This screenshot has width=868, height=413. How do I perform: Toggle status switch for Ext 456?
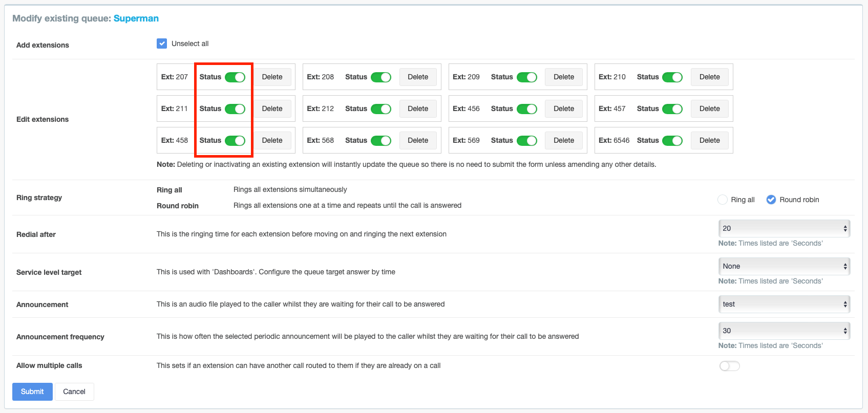point(527,109)
